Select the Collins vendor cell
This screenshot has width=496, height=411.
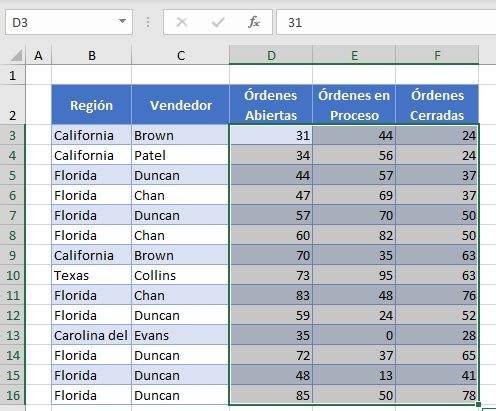[x=181, y=275]
